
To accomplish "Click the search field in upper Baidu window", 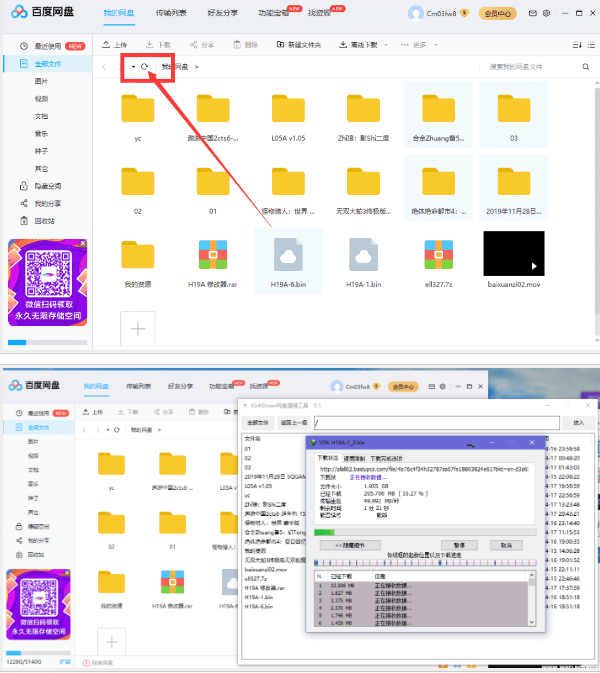I will [x=532, y=67].
